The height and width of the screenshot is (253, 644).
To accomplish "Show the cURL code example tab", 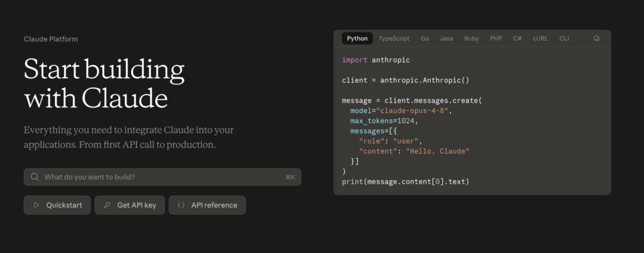I will (540, 38).
